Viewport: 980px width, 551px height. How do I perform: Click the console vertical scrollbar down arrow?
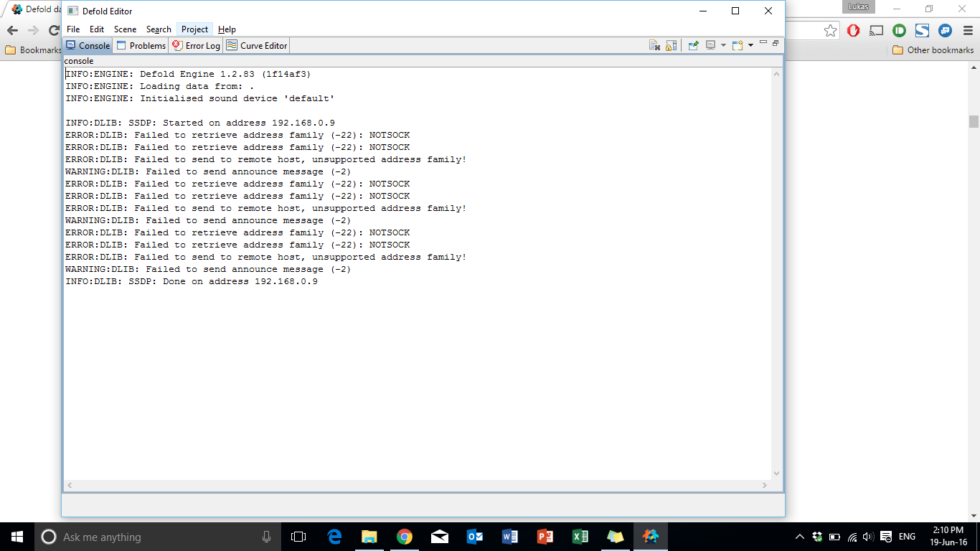click(x=776, y=474)
